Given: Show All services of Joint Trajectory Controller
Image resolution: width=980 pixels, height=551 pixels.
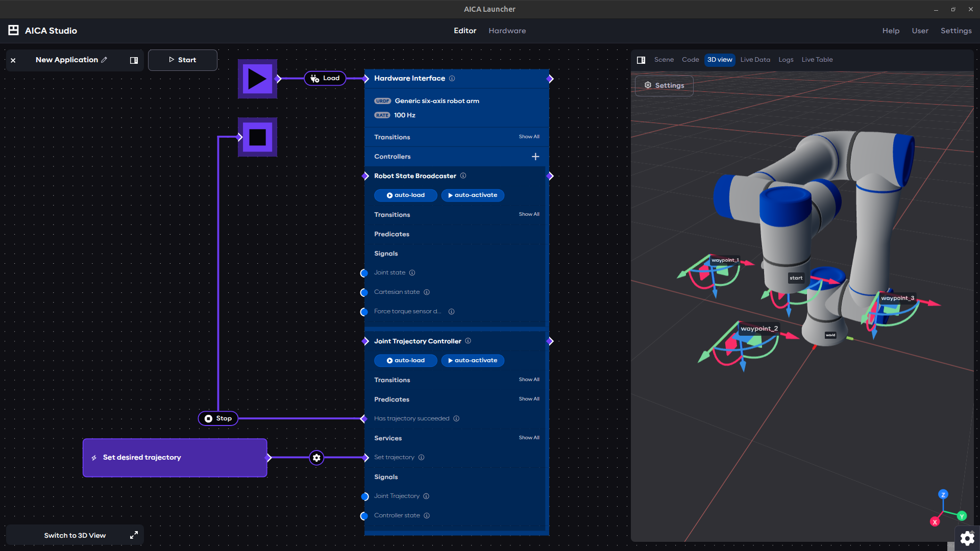Looking at the screenshot, I should click(529, 437).
